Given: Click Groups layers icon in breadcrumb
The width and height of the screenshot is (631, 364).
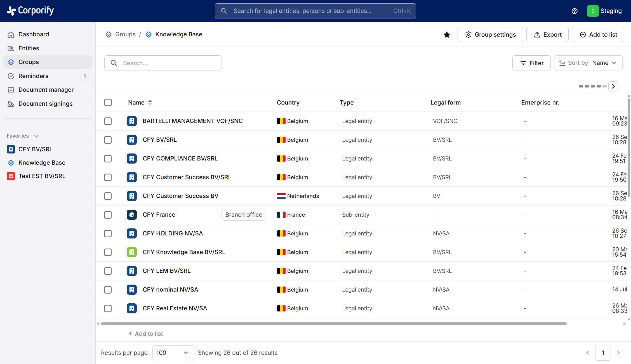Looking at the screenshot, I should (109, 34).
